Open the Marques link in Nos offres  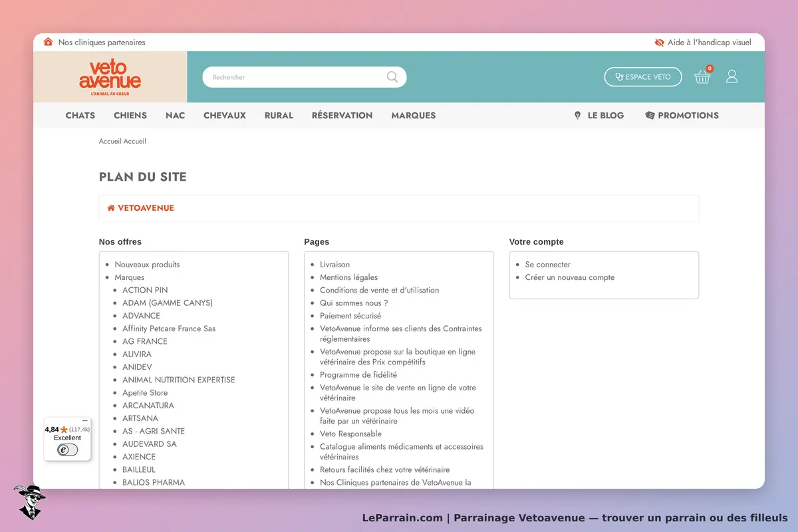point(129,277)
